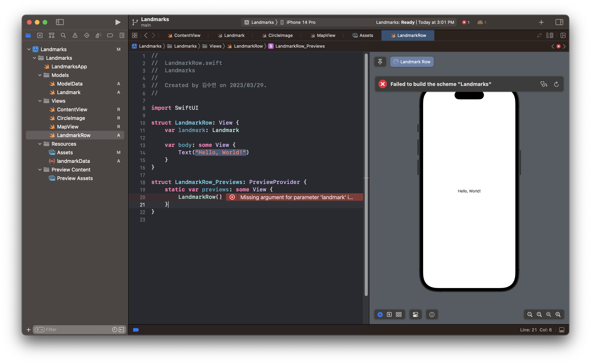Pin the preview with the pin icon

(380, 62)
